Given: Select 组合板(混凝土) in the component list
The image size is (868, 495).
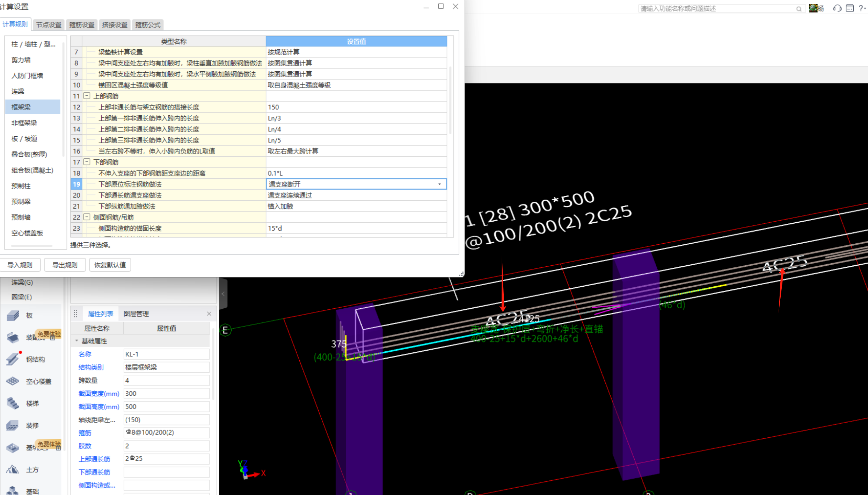Looking at the screenshot, I should click(33, 170).
